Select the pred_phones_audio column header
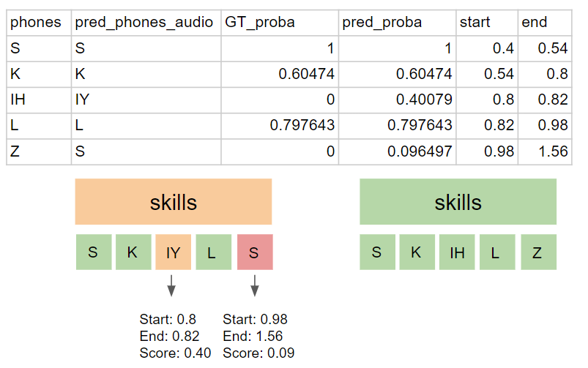The width and height of the screenshot is (588, 368). 146,23
